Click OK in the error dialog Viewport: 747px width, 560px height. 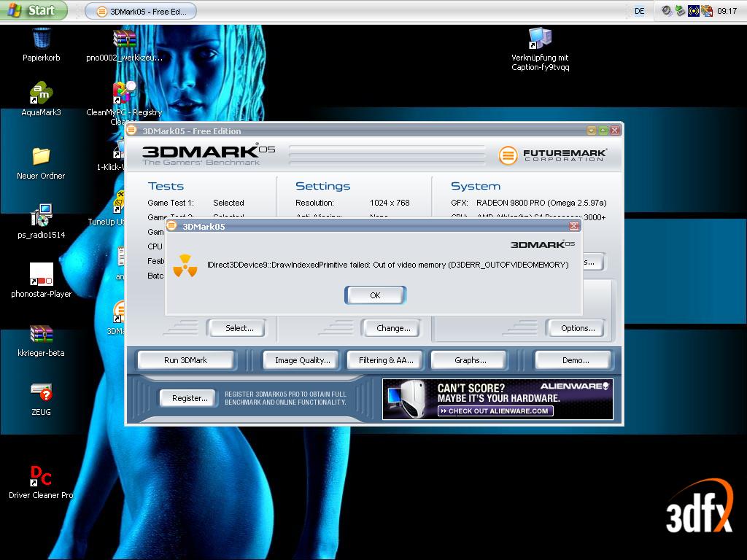point(375,295)
